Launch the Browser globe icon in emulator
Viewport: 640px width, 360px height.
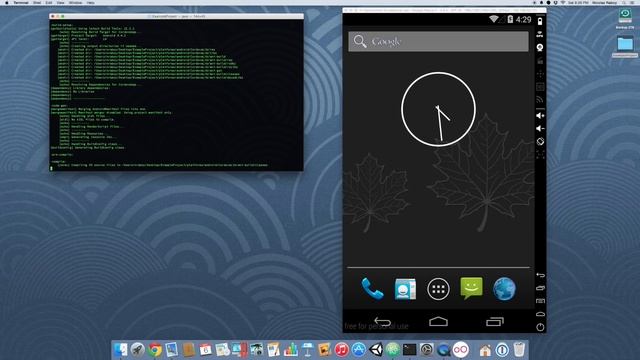[504, 289]
